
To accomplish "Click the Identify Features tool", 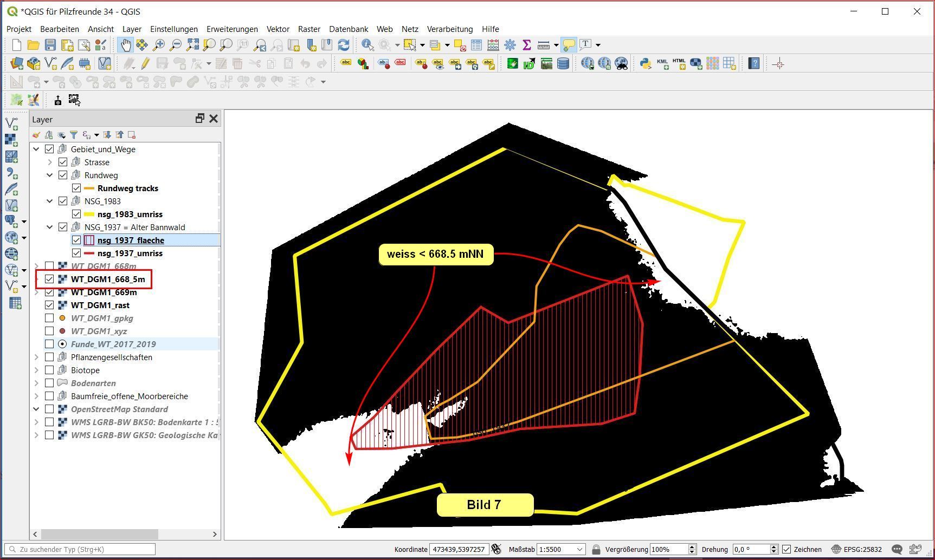I will [x=367, y=45].
